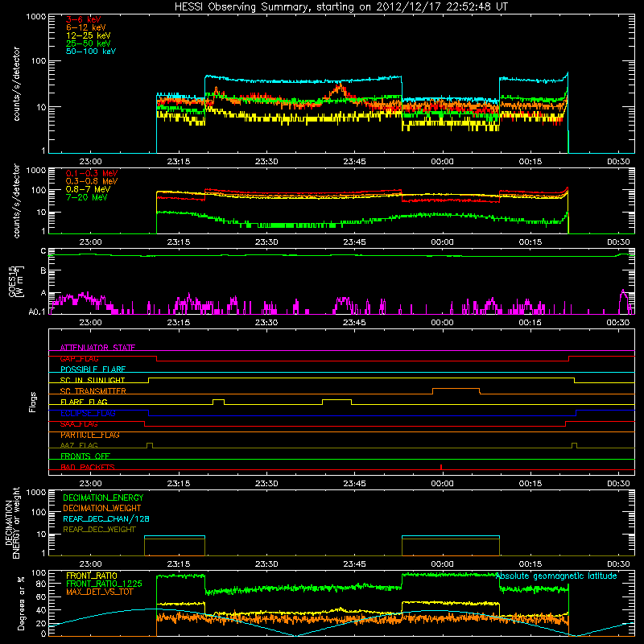The width and height of the screenshot is (644, 644).
Task: Click the Absolute geomagnetic latitude label
Action: 556,576
